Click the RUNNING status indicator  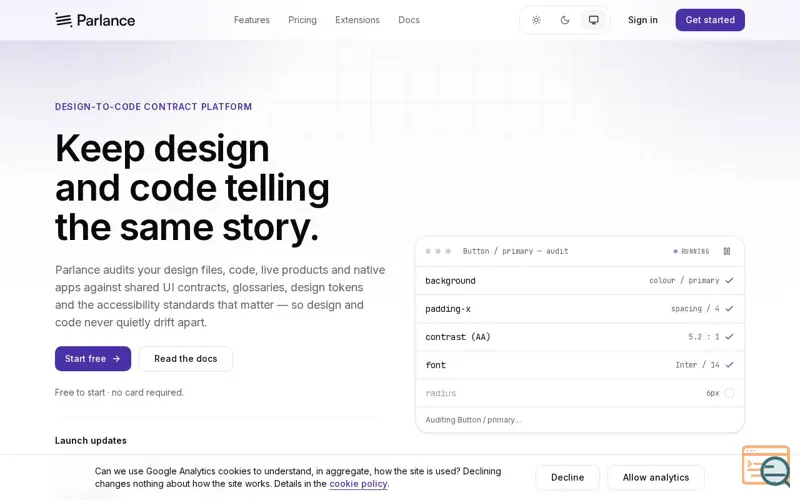point(691,252)
